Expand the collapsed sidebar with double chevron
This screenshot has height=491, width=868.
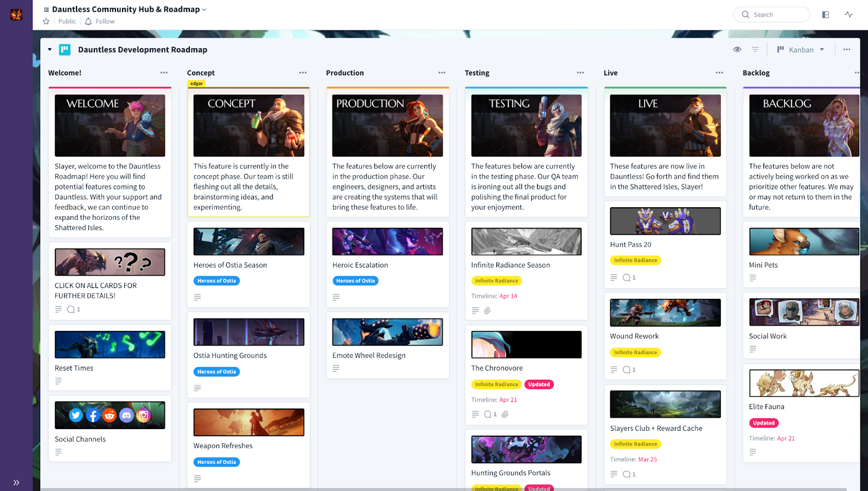[x=16, y=482]
